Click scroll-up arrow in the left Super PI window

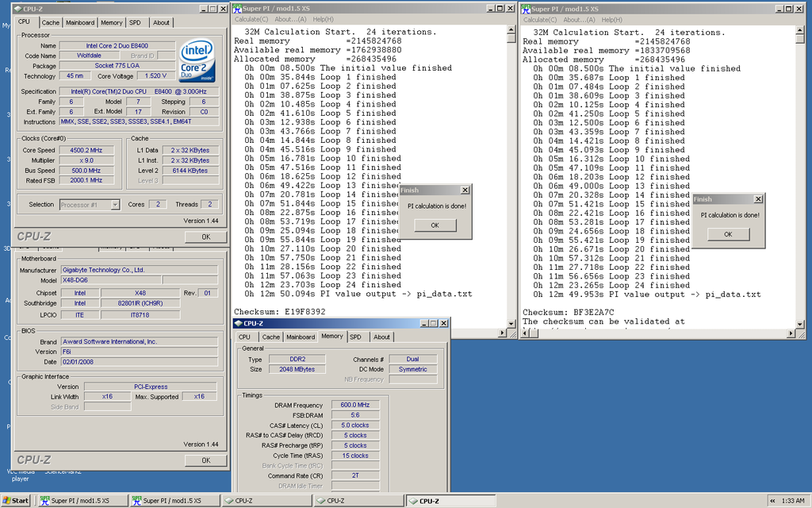pos(511,29)
